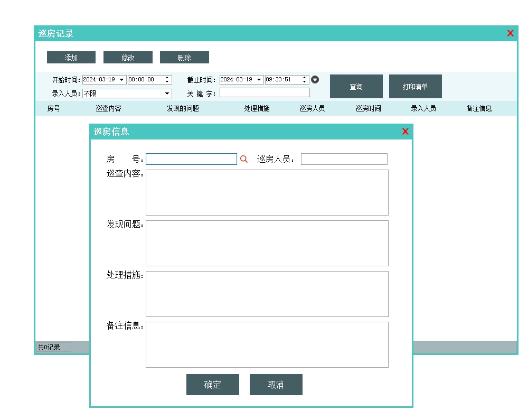This screenshot has height=420, width=528.
Task: Click the end time spinner arrows
Action: 305,80
